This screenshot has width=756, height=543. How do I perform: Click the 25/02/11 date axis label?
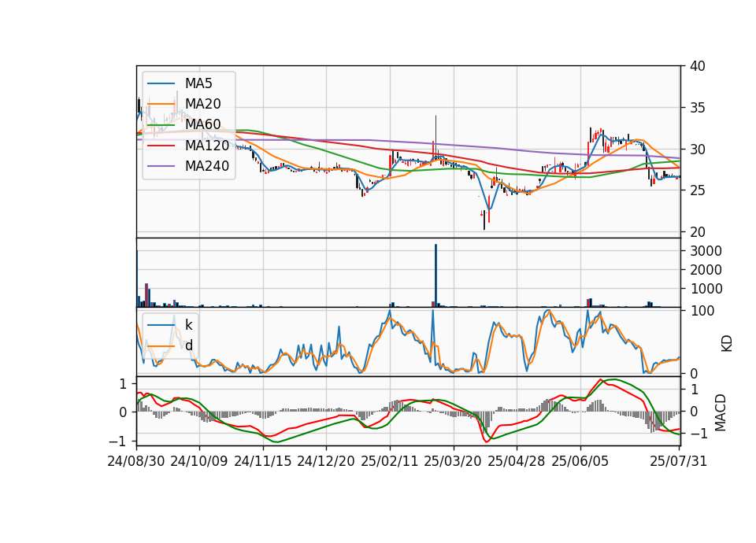click(390, 461)
